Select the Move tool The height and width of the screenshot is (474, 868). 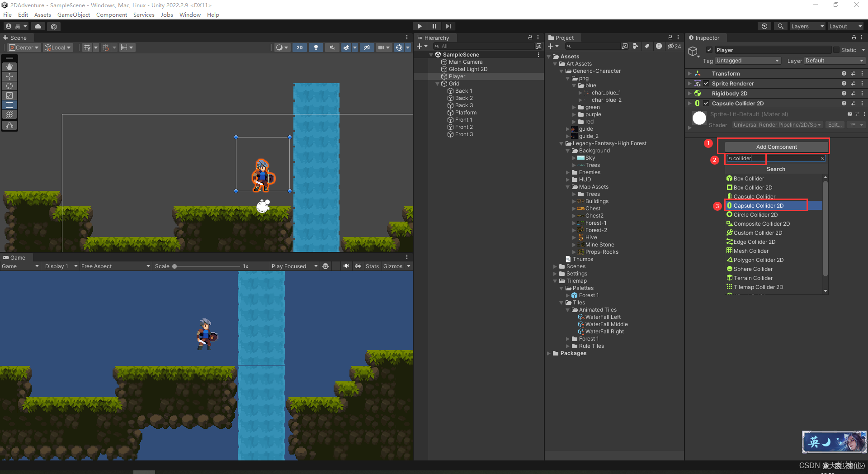pyautogui.click(x=9, y=76)
